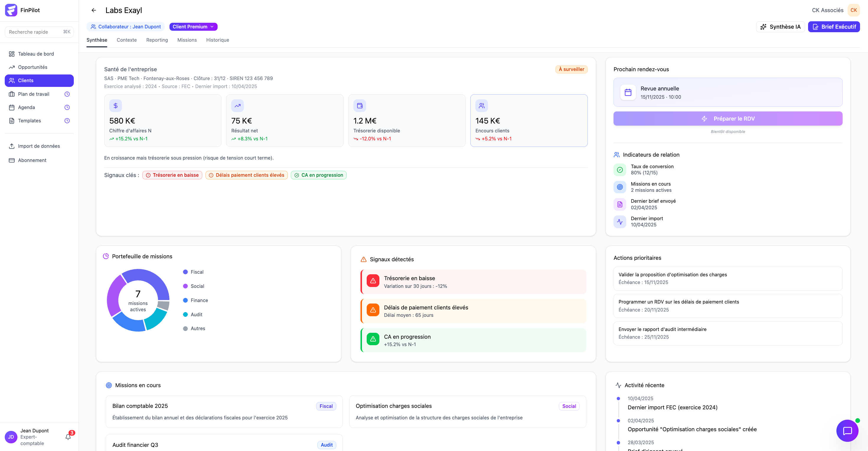The image size is (868, 451).
Task: Click the dollar icon on Chiffre d'affaires card
Action: coord(115,106)
